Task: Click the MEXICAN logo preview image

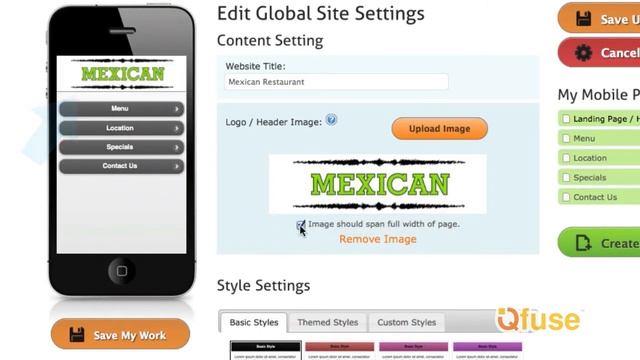Action: tap(378, 184)
